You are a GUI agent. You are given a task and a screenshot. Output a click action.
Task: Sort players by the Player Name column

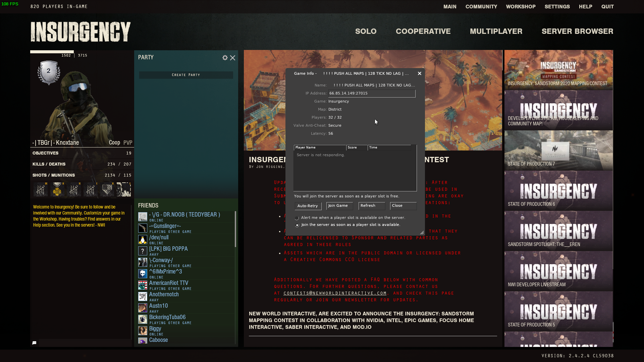click(x=320, y=147)
